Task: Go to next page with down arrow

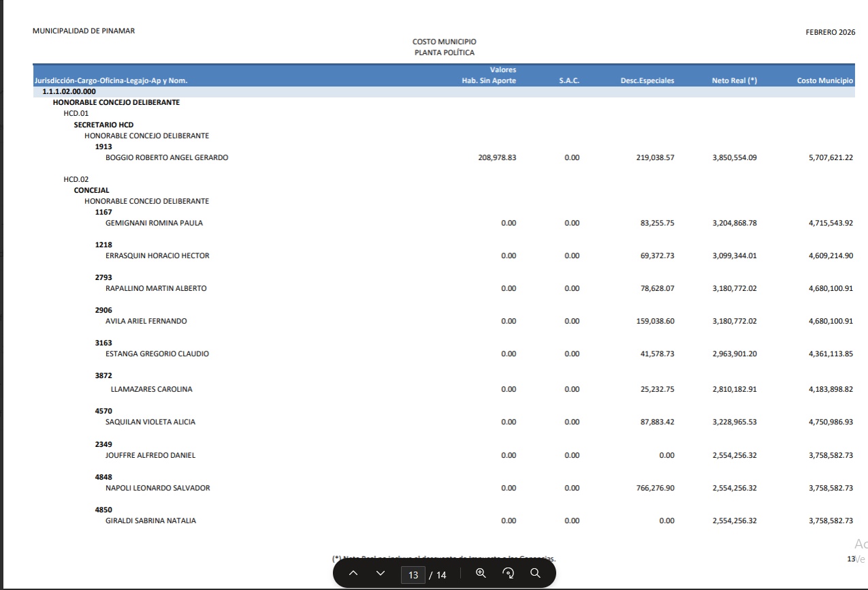Action: [381, 574]
